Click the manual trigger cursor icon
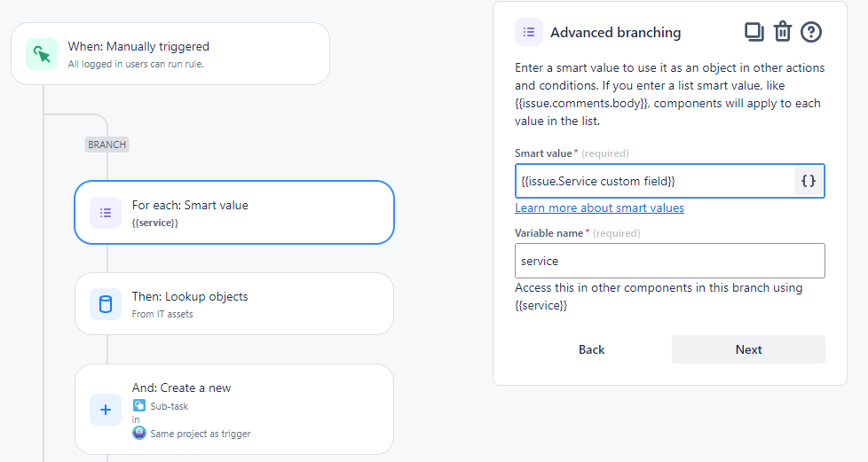 [41, 54]
